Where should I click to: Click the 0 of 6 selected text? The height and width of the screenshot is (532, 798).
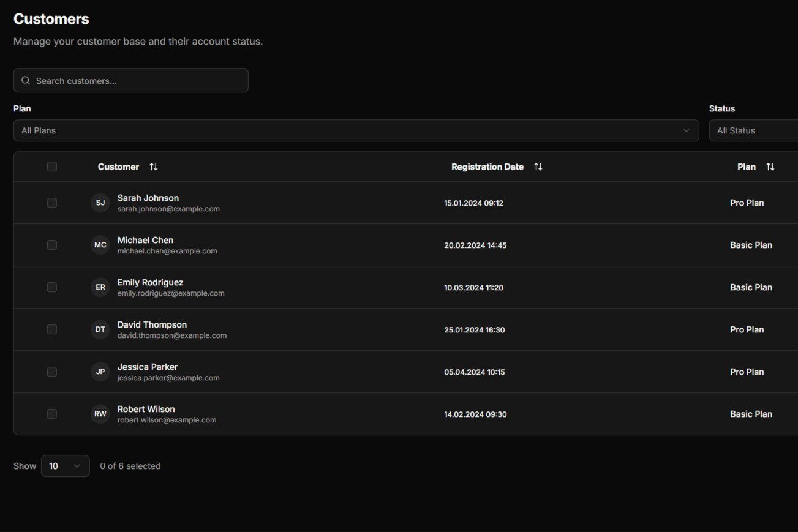pos(130,466)
